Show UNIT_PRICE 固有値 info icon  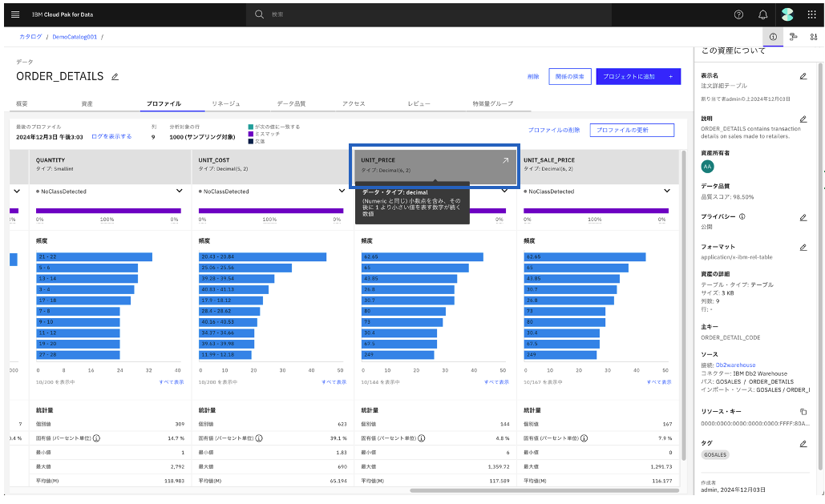[422, 437]
